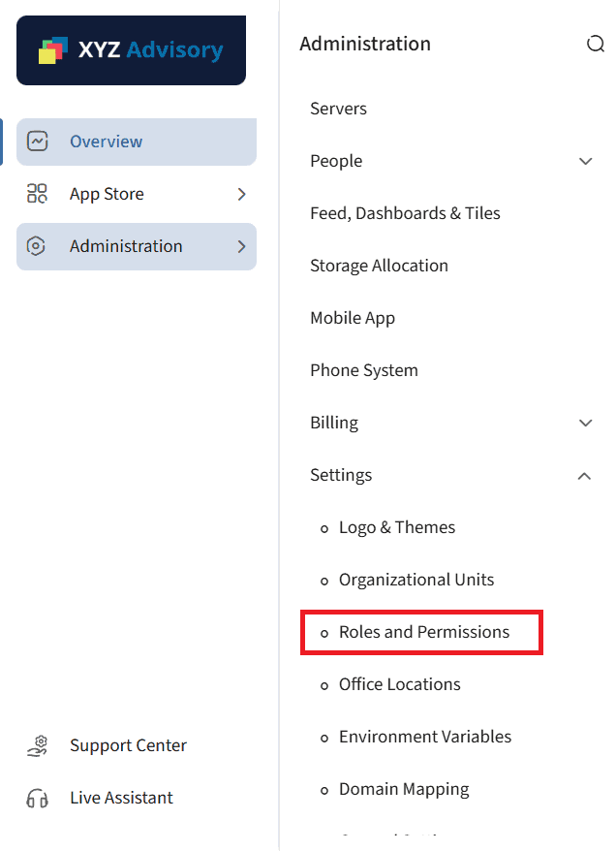The width and height of the screenshot is (616, 851).
Task: Click the XYZ Advisory logo
Action: [x=131, y=50]
